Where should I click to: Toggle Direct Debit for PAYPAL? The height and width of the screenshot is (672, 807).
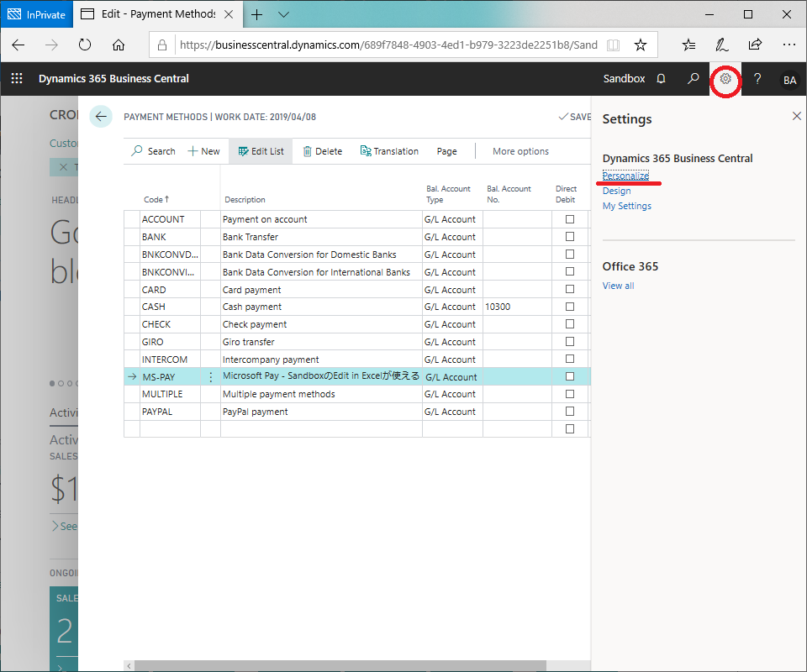pyautogui.click(x=570, y=412)
